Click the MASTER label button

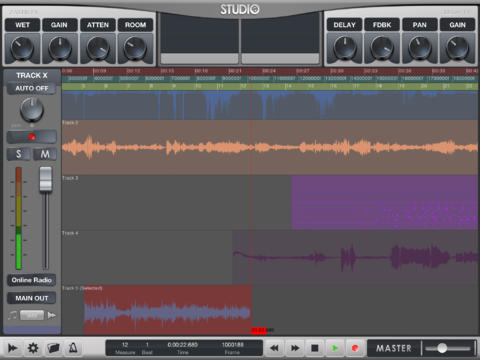(x=394, y=348)
